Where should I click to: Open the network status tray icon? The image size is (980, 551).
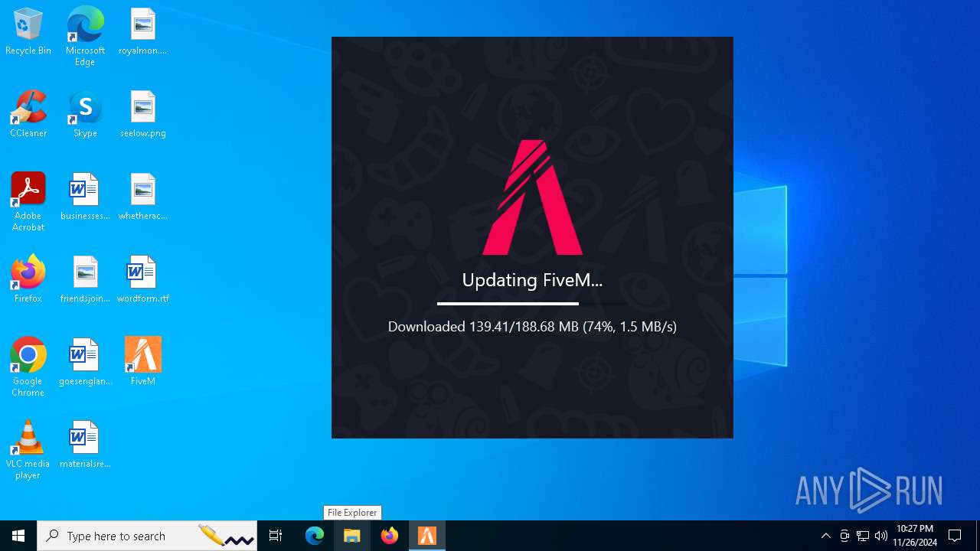click(x=863, y=536)
